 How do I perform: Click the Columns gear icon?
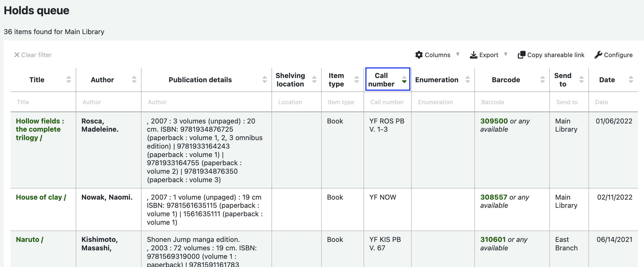(x=419, y=55)
